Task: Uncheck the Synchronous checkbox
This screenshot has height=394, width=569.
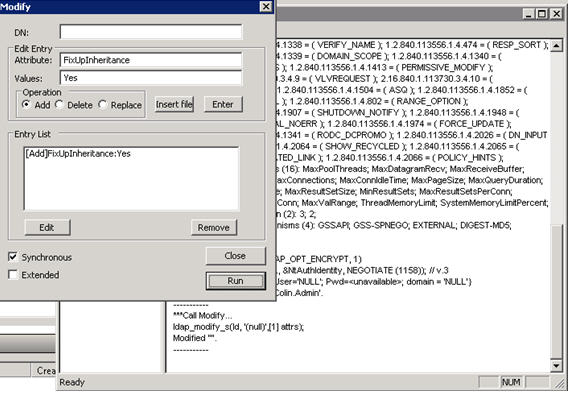Action: tap(13, 257)
